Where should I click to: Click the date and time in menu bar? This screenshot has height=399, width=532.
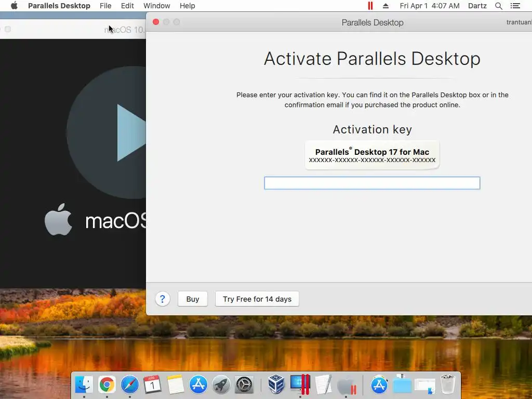click(430, 6)
